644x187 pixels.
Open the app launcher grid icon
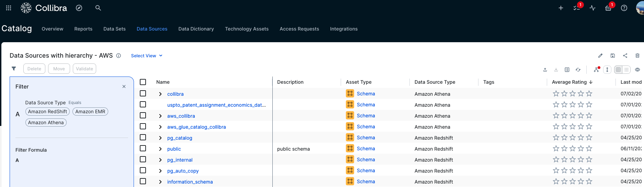pos(9,8)
